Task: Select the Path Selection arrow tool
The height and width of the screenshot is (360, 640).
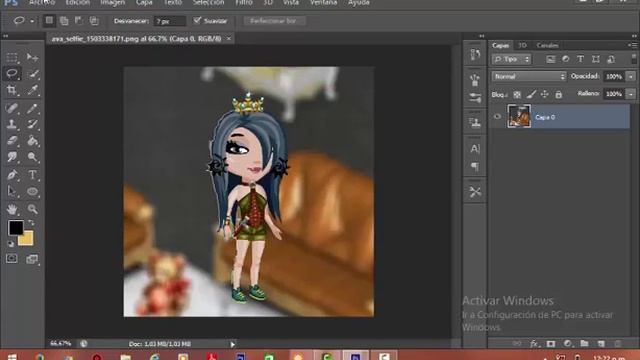Action: (12, 191)
